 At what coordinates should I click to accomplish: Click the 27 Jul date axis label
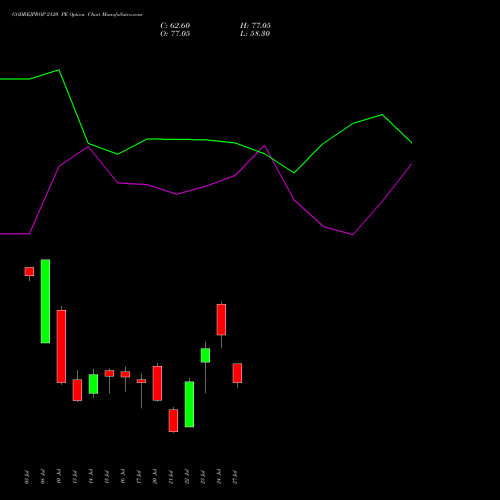tap(235, 477)
